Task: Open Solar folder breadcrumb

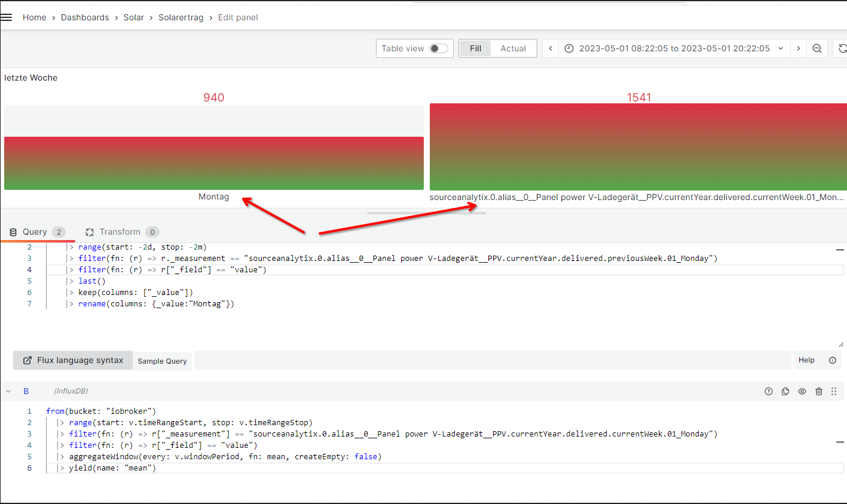Action: [134, 17]
